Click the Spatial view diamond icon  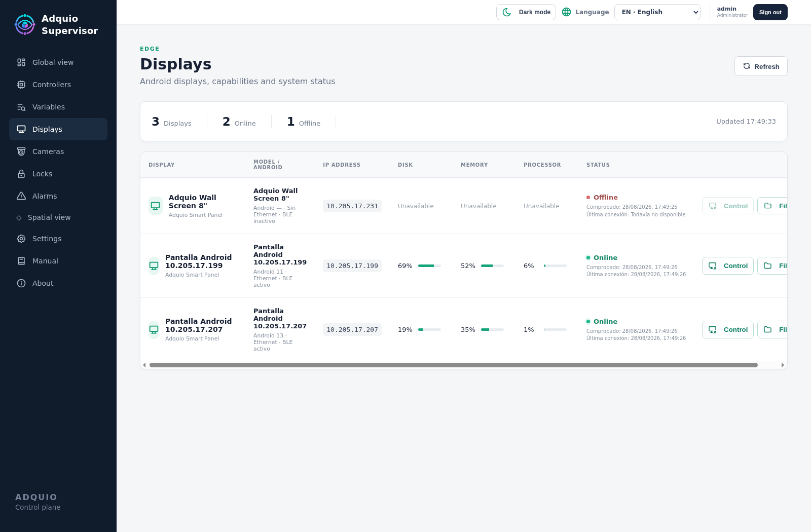click(x=19, y=218)
